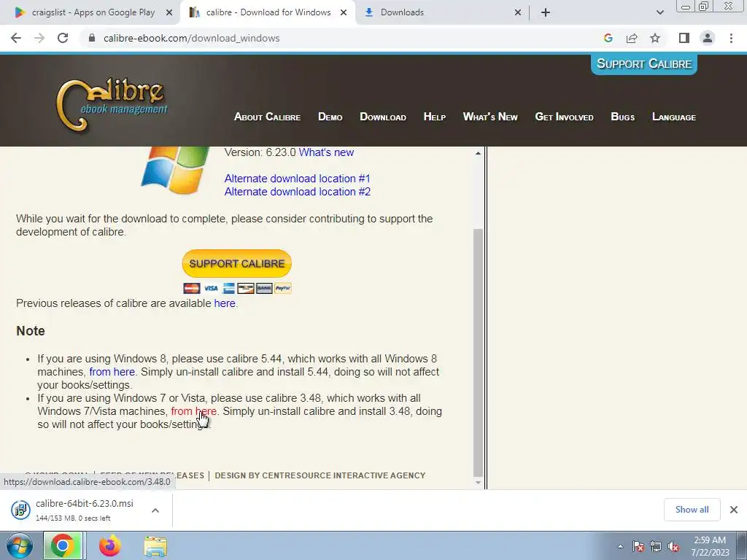Click the muted volume tray icon

[x=673, y=546]
